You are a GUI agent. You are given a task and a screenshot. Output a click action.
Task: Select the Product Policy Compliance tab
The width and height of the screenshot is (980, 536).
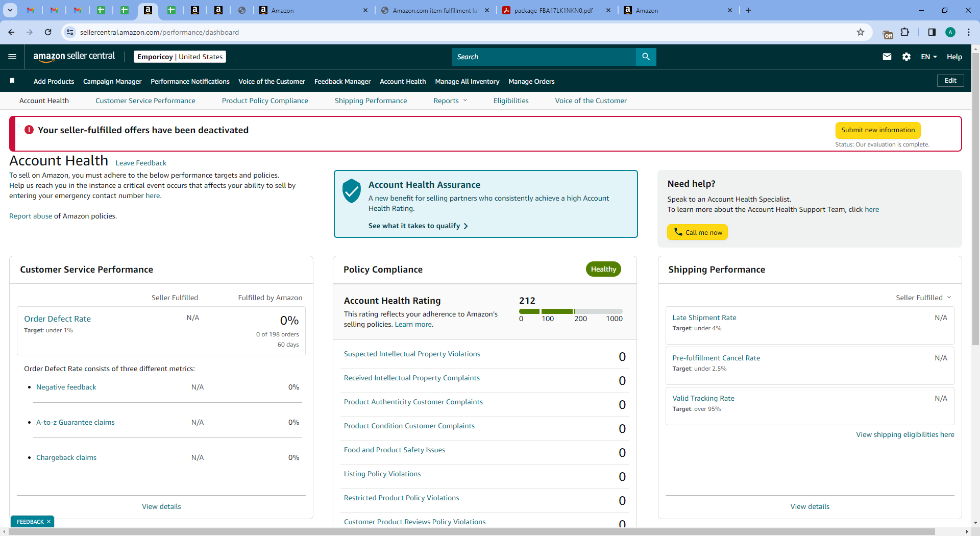click(x=265, y=101)
